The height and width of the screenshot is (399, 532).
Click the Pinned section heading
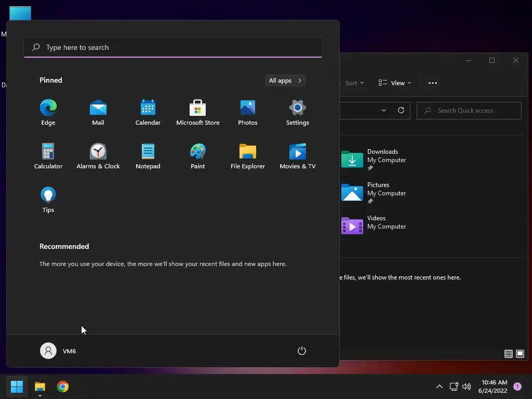[51, 80]
